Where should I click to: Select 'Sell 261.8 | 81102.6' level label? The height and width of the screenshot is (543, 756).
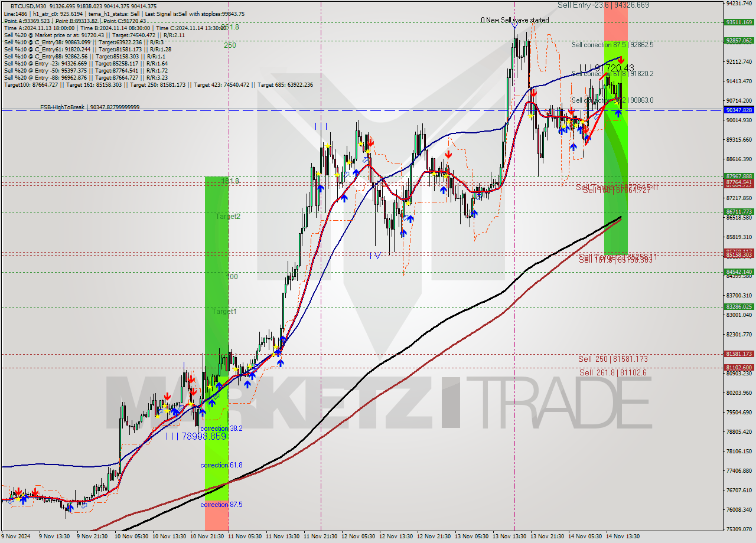pos(612,372)
